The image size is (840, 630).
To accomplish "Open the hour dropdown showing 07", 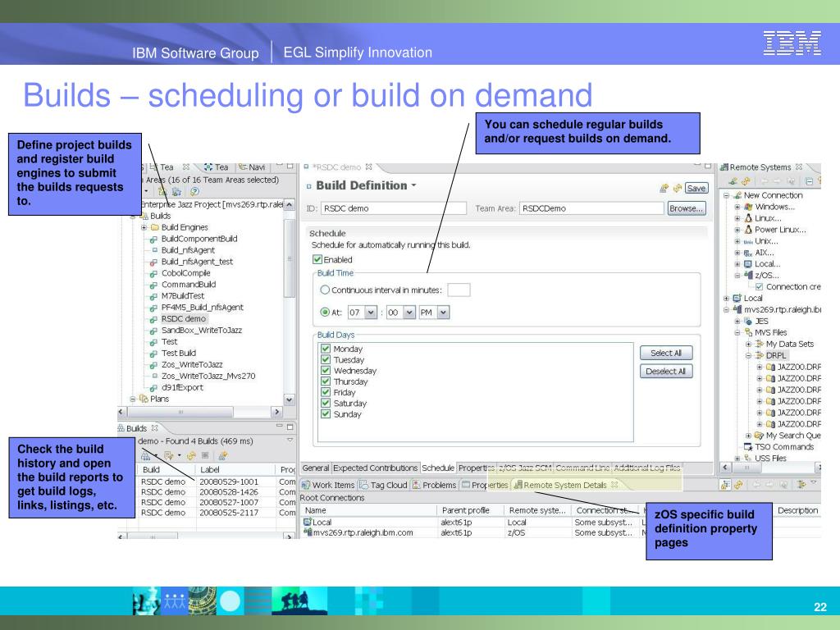I will tap(371, 313).
